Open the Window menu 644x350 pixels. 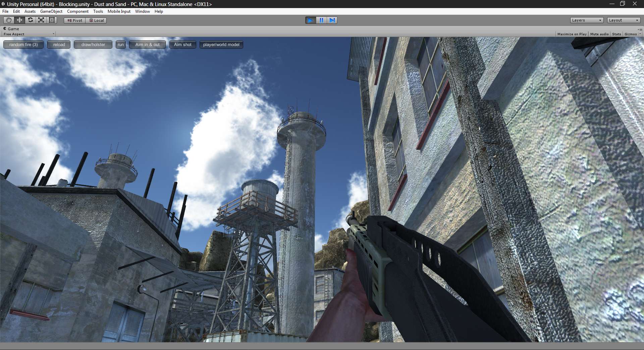coord(143,11)
